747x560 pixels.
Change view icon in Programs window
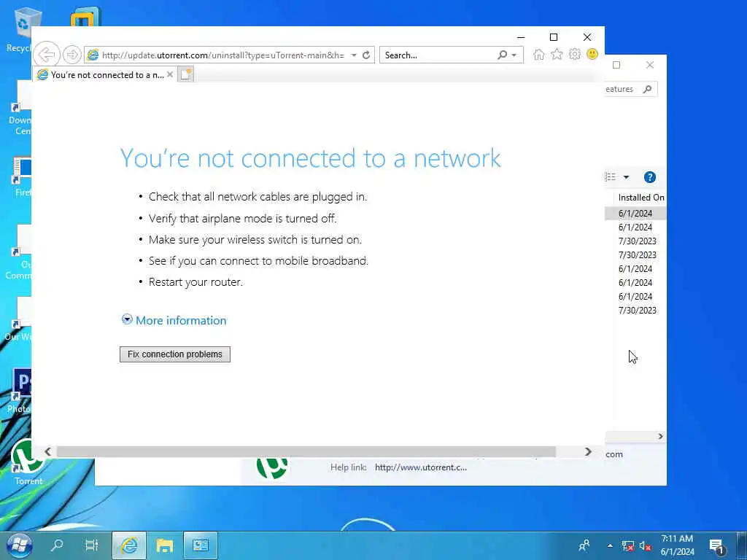tap(611, 177)
